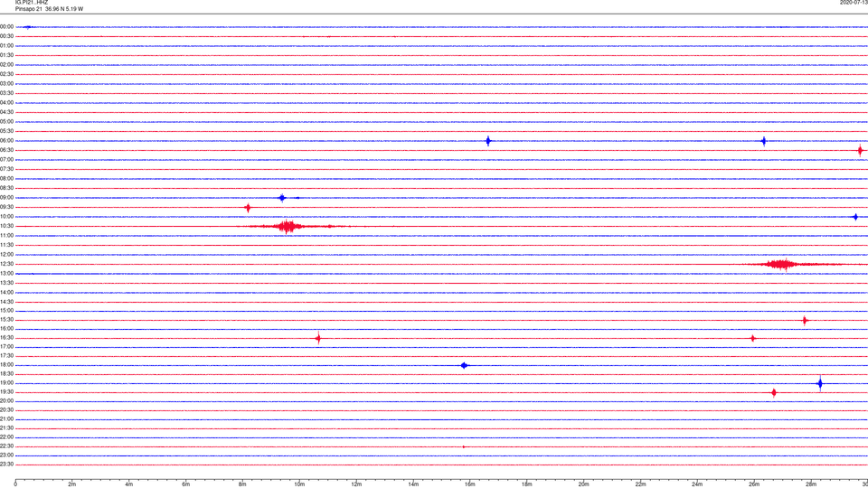Pick the blue spike near 26m on 06:00 trace
The height and width of the screenshot is (488, 868).
click(x=764, y=141)
